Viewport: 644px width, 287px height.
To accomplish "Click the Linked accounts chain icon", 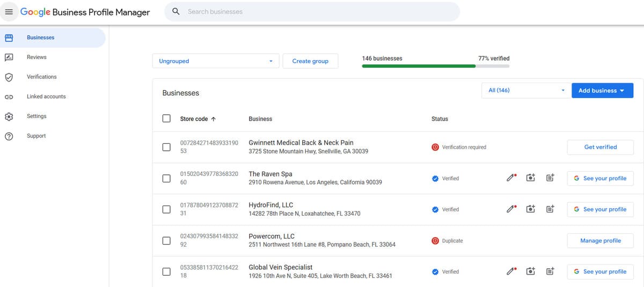I will pyautogui.click(x=9, y=97).
